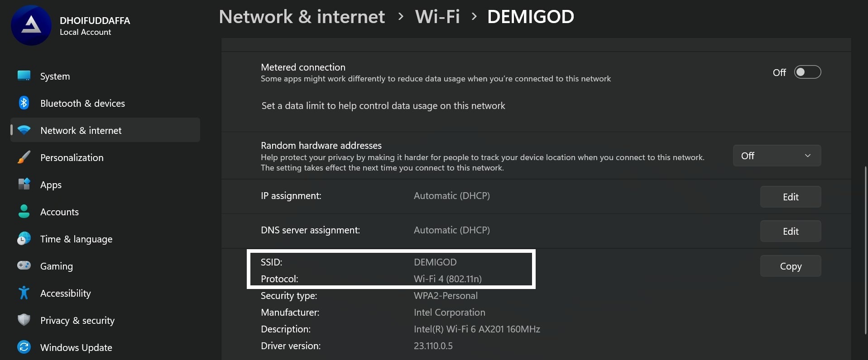Select the Accessibility figure icon

[24, 293]
